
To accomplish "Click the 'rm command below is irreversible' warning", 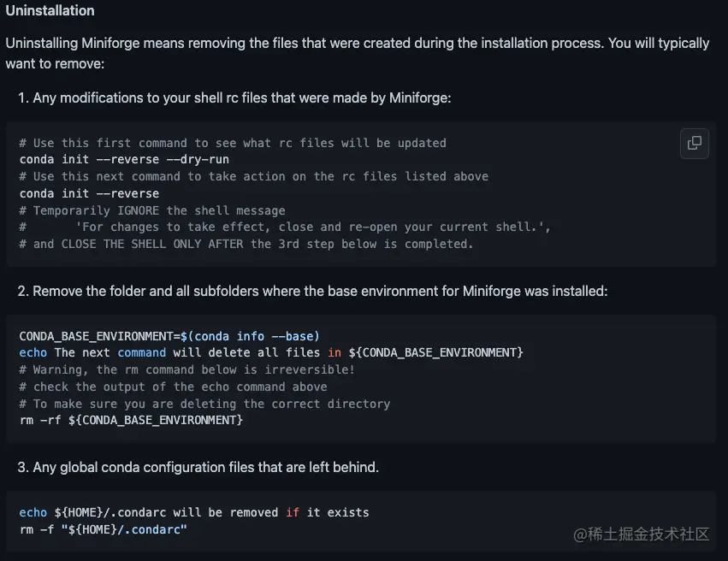I will (186, 369).
